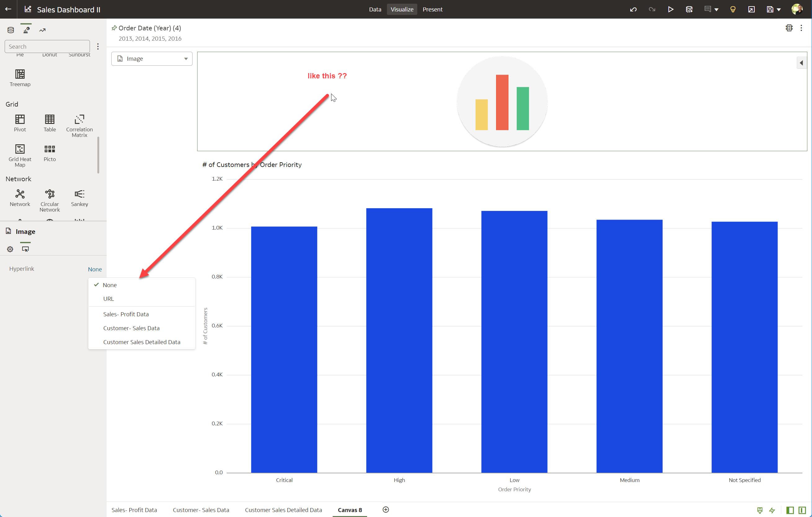This screenshot has height=517, width=812.
Task: Add a new canvas with plus icon
Action: coord(386,510)
